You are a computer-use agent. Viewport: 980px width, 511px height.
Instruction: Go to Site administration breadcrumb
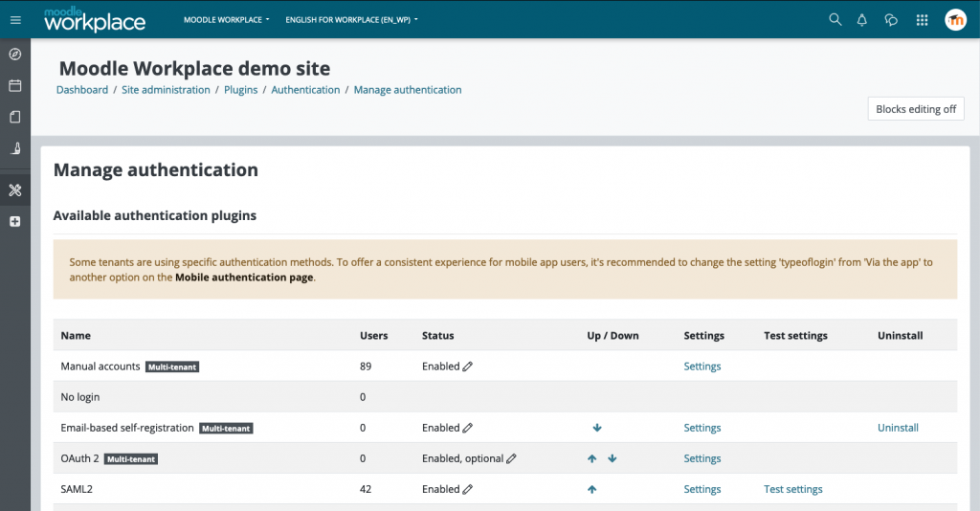point(166,90)
